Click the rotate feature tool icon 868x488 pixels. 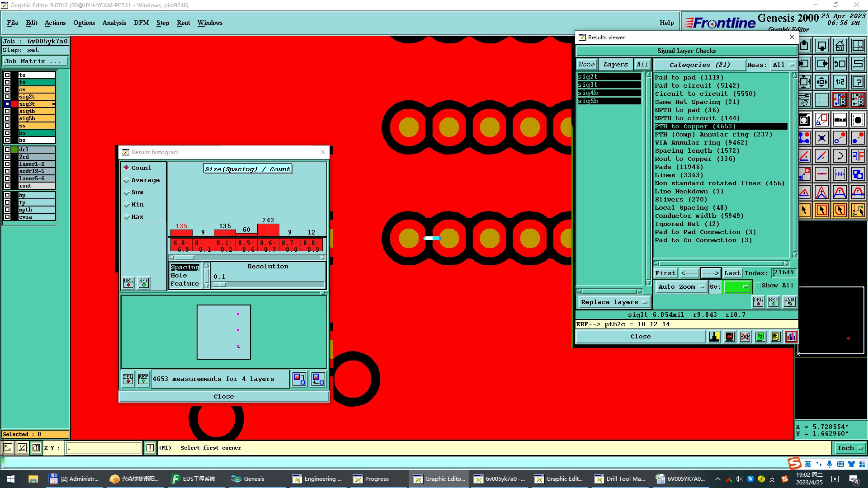point(840,156)
